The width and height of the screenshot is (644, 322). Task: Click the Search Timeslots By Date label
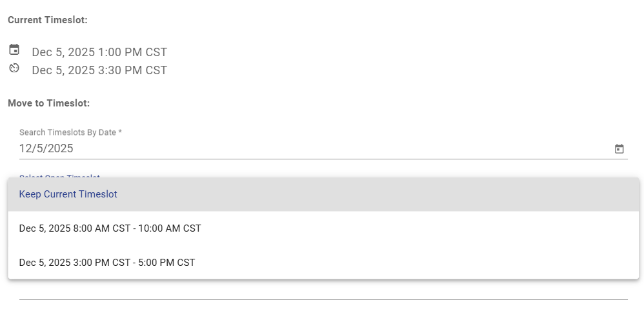click(68, 132)
